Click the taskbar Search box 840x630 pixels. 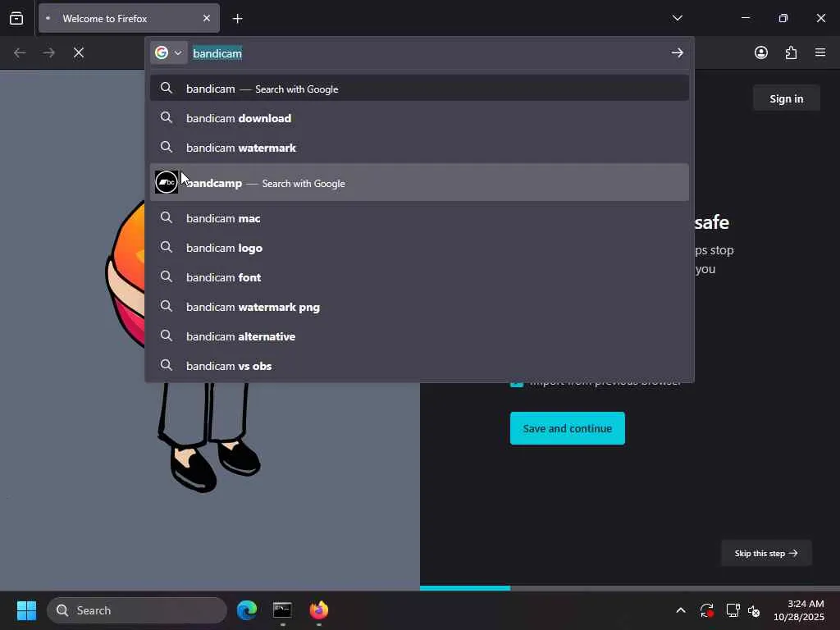pos(137,610)
